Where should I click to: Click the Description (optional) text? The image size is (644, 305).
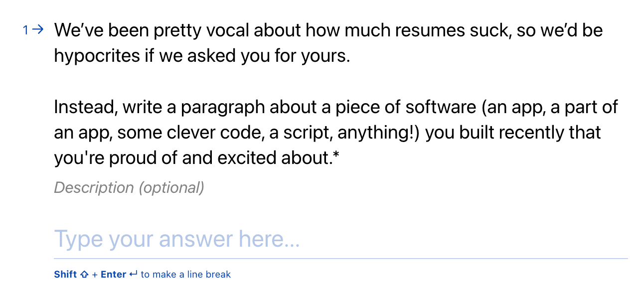click(129, 187)
